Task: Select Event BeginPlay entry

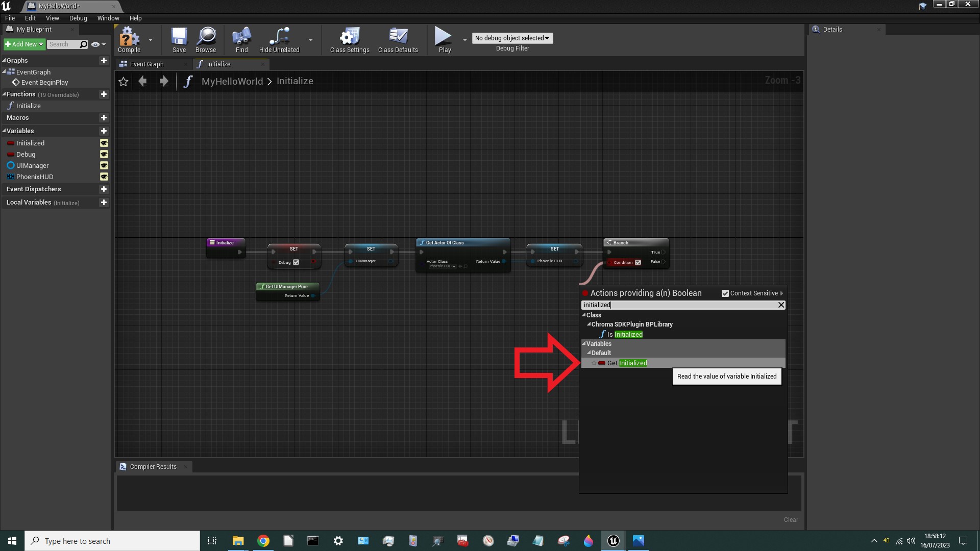Action: [x=44, y=83]
